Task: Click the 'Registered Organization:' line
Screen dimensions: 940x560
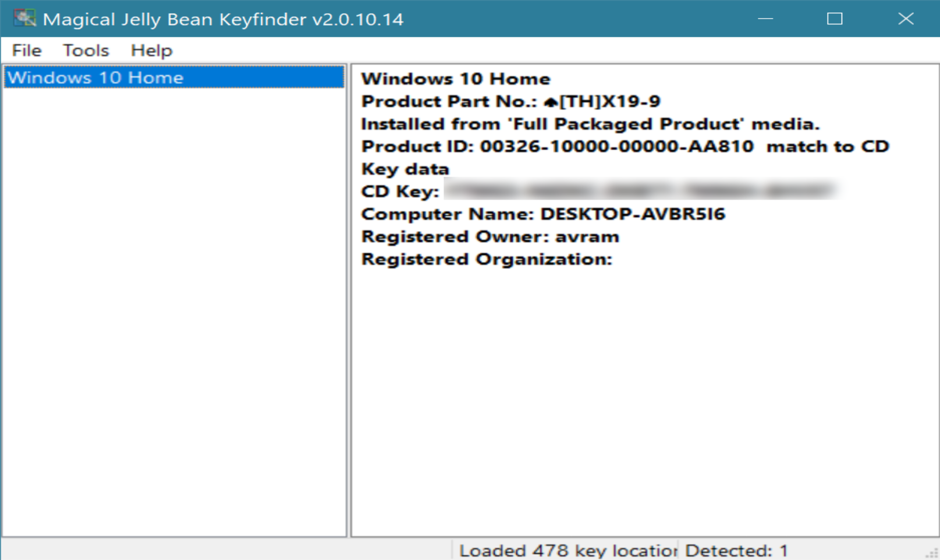Action: [x=487, y=259]
